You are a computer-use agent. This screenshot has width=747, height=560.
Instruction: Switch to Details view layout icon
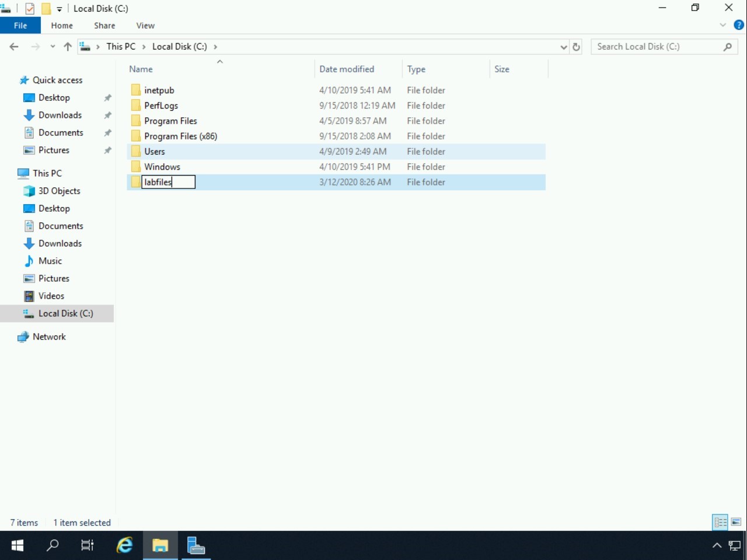pos(721,522)
